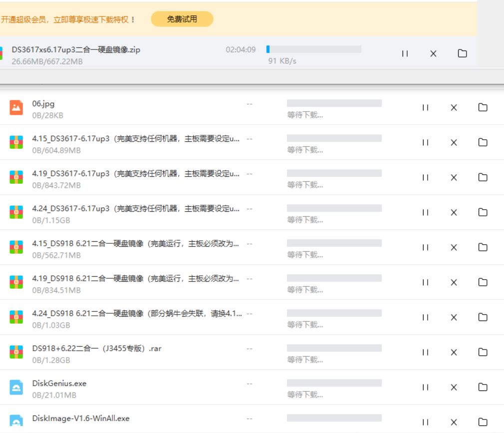Open folder for 4.24_DS3617-6.17up3 download
The height and width of the screenshot is (433, 504).
tap(483, 212)
